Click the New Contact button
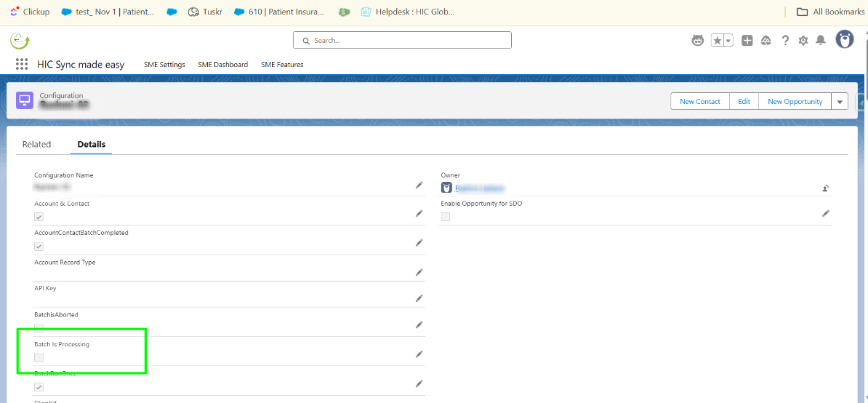868x403 pixels. point(700,101)
